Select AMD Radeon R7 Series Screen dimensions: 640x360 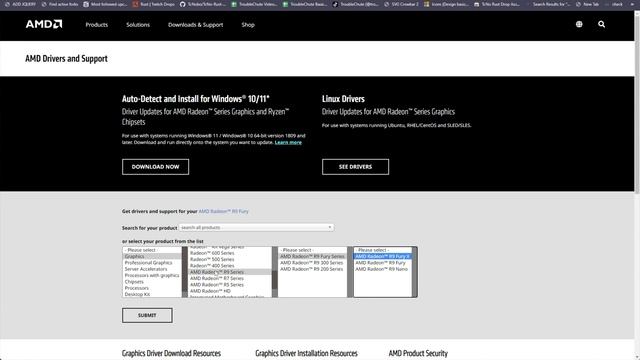point(229,278)
